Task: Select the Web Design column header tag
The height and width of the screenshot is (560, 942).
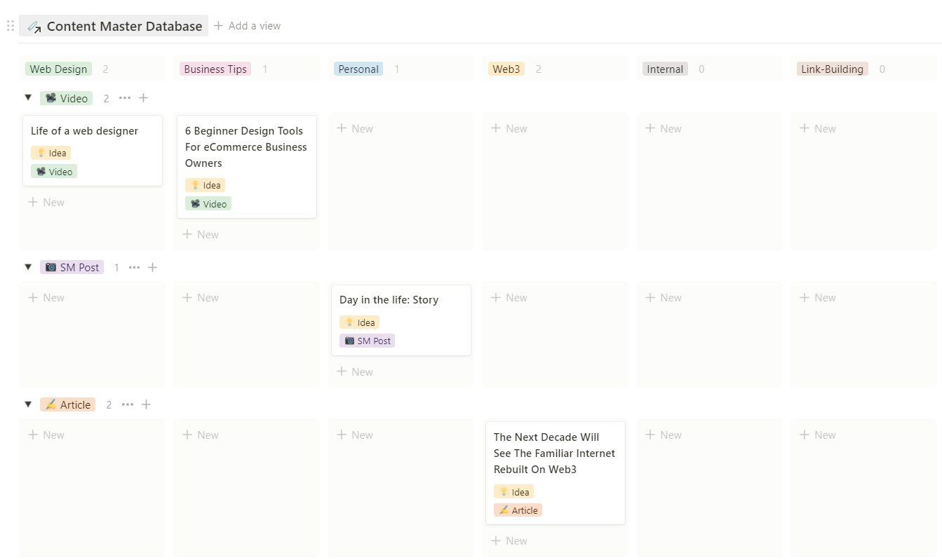Action: (x=58, y=69)
